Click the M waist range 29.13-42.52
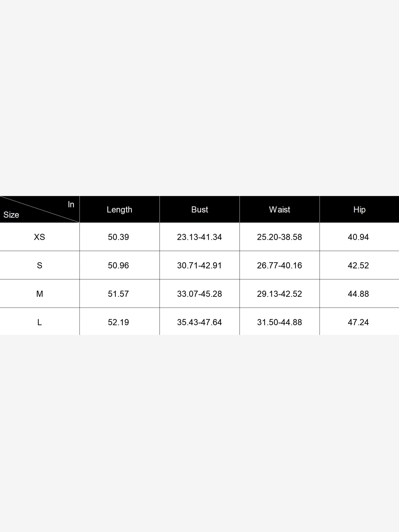The width and height of the screenshot is (399, 532). pyautogui.click(x=279, y=294)
